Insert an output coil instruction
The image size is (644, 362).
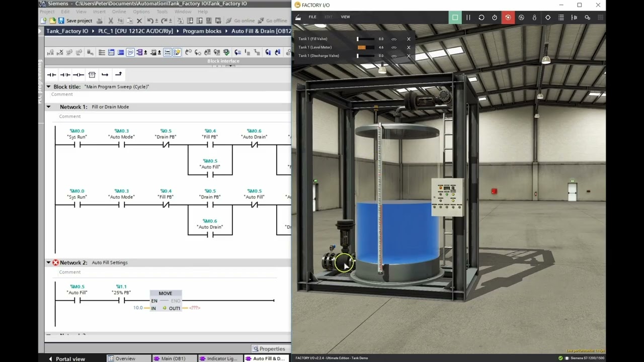pyautogui.click(x=78, y=74)
